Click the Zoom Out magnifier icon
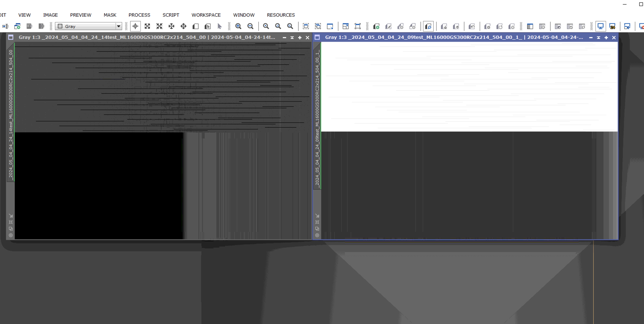The image size is (644, 324). 250,26
